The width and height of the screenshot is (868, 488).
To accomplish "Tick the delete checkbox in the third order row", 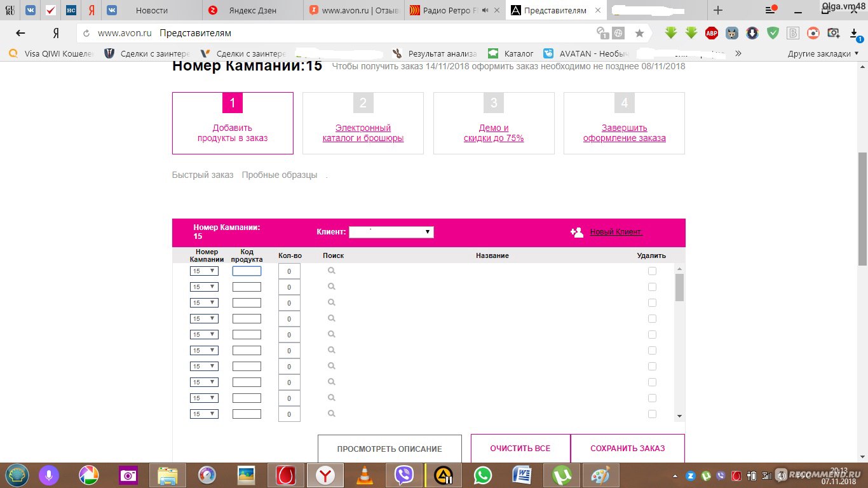I will [x=652, y=302].
